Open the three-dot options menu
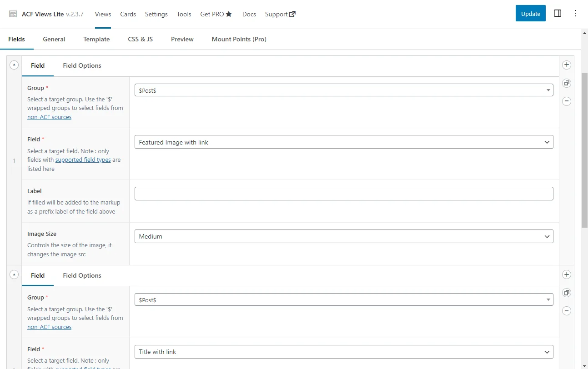Viewport: 588px width, 369px height. (x=576, y=14)
